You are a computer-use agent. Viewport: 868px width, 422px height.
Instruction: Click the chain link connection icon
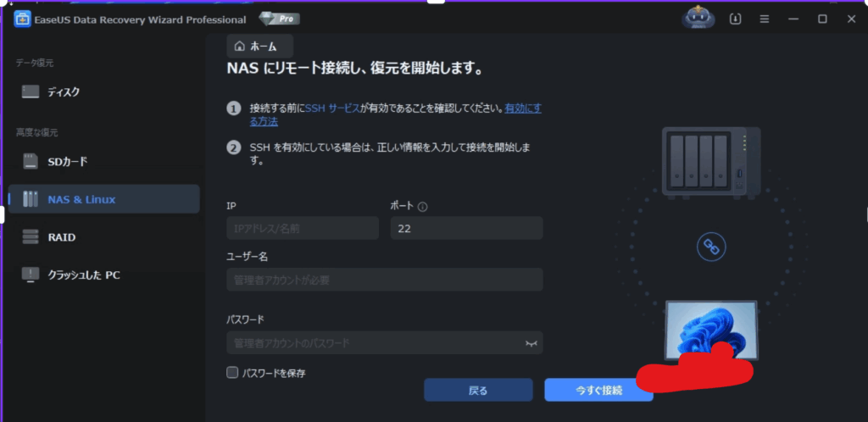[x=711, y=247]
